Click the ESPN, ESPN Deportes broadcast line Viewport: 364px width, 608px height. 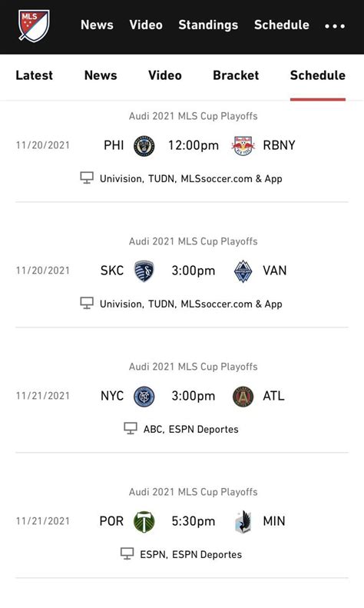point(191,554)
